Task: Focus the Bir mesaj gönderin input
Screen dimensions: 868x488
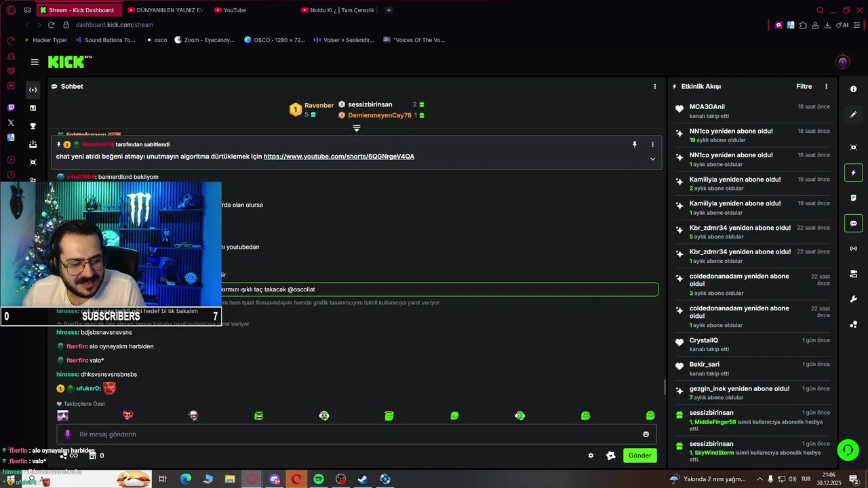Action: pos(356,434)
